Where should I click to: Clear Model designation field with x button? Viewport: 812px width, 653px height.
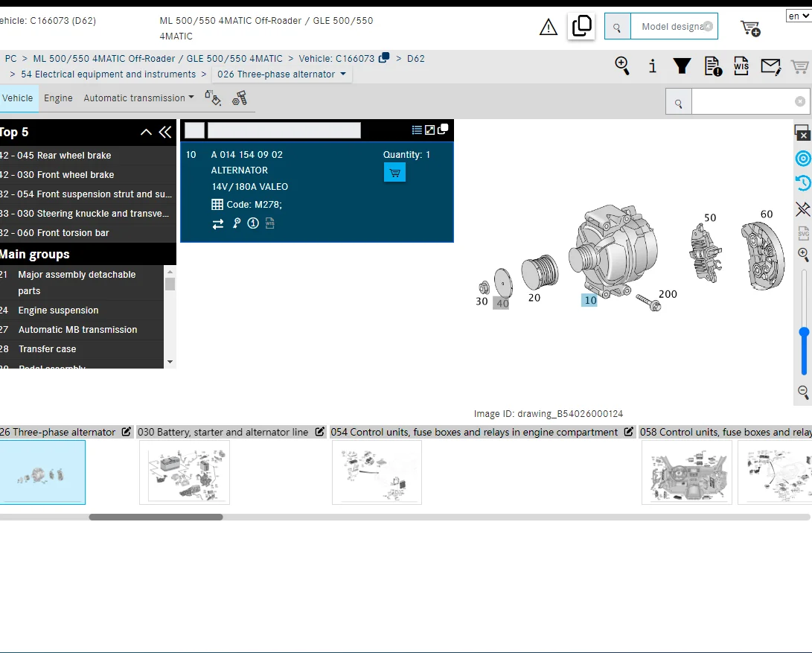point(708,26)
